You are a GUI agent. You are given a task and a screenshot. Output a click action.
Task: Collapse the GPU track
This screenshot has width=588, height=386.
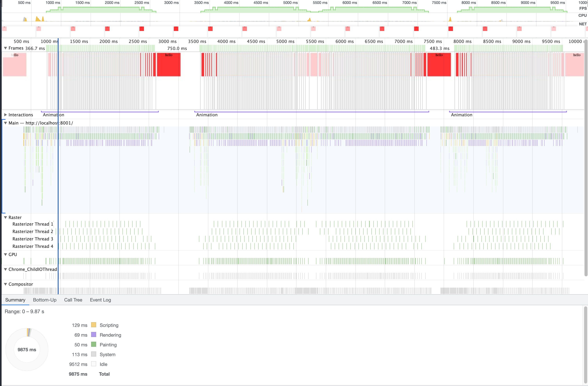click(x=5, y=254)
